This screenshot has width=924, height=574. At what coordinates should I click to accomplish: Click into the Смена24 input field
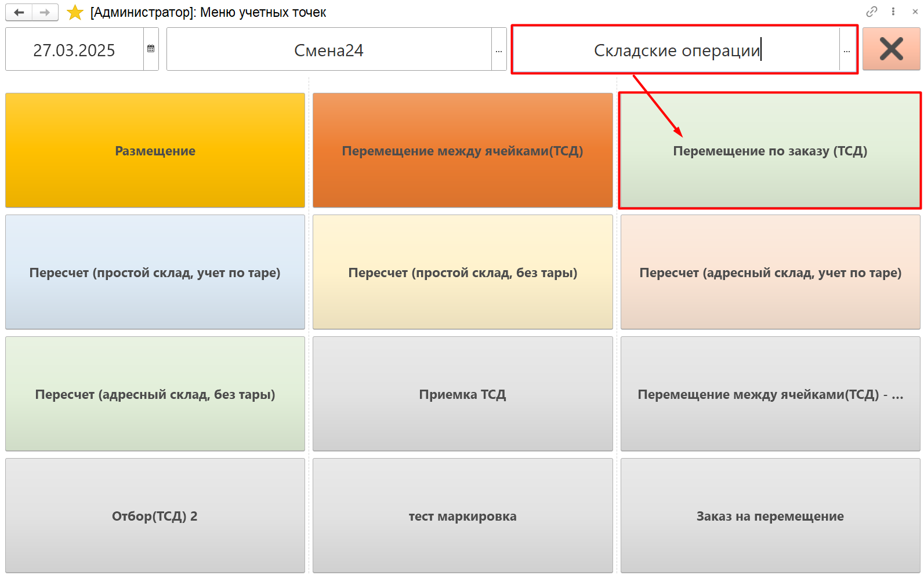328,50
